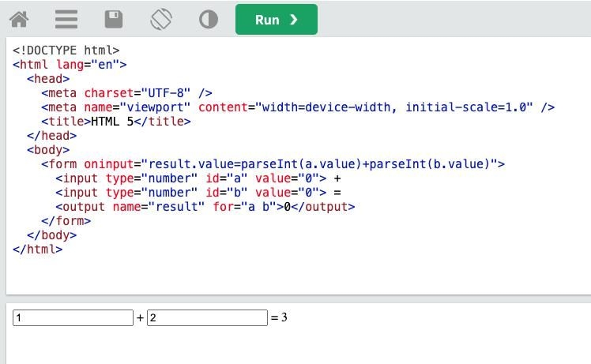Focus the first number input containing 1
Image resolution: width=591 pixels, height=364 pixels.
(73, 317)
